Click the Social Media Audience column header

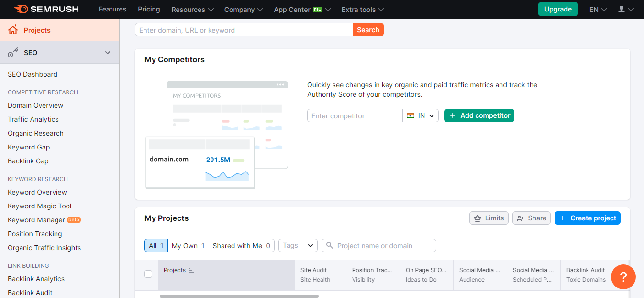[480, 275]
